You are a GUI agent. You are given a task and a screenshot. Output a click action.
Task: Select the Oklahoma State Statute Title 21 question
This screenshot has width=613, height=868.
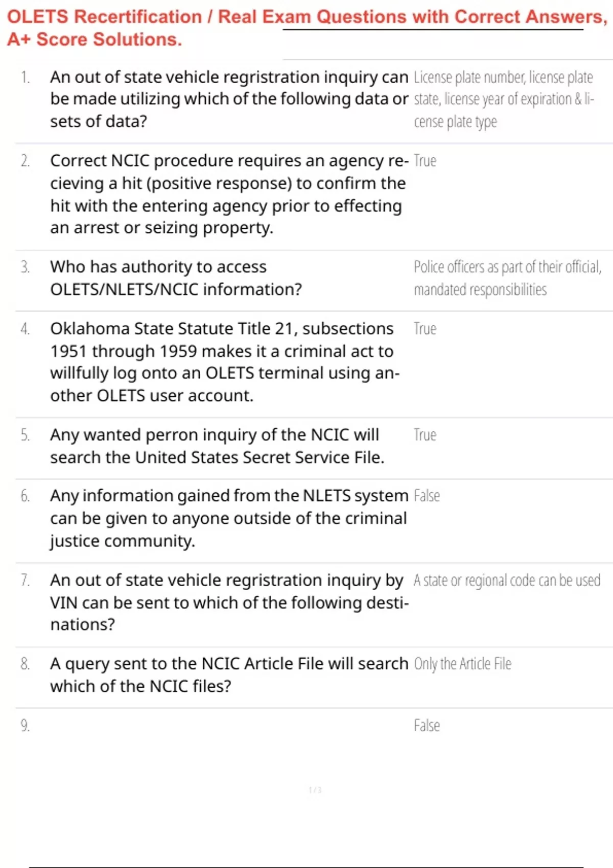(x=225, y=362)
